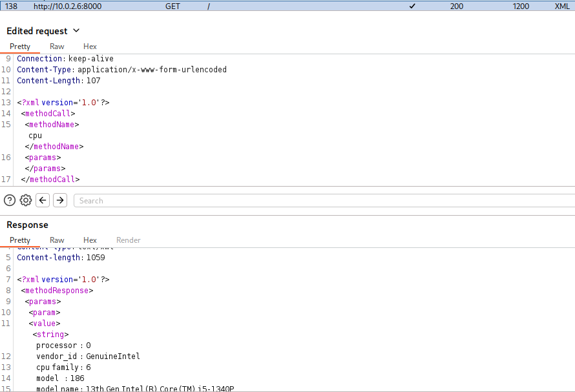Go to next search match arrow
Screen dimensions: 575x392
[60, 200]
